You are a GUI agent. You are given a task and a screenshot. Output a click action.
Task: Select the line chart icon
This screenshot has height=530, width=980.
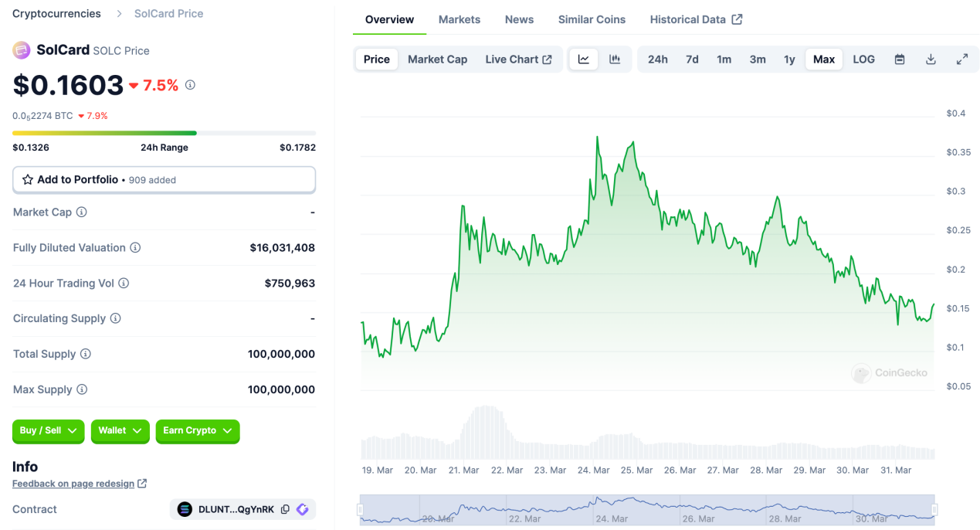(x=583, y=59)
